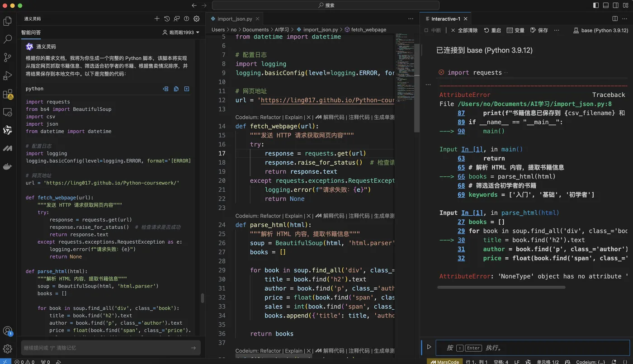Open chat history in Tongyi Lingma panel
Screen dimensions: 633x364
tap(167, 19)
